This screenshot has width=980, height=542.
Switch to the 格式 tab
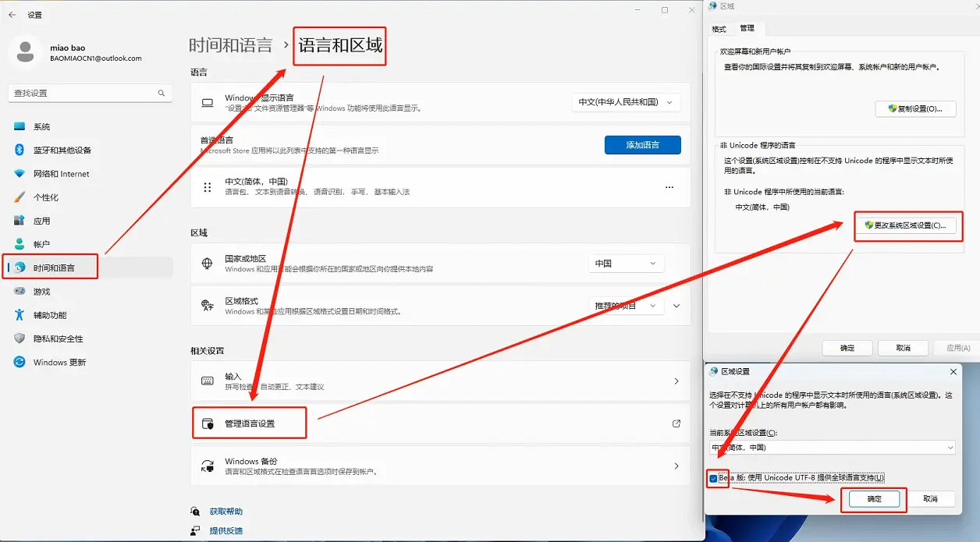(719, 29)
